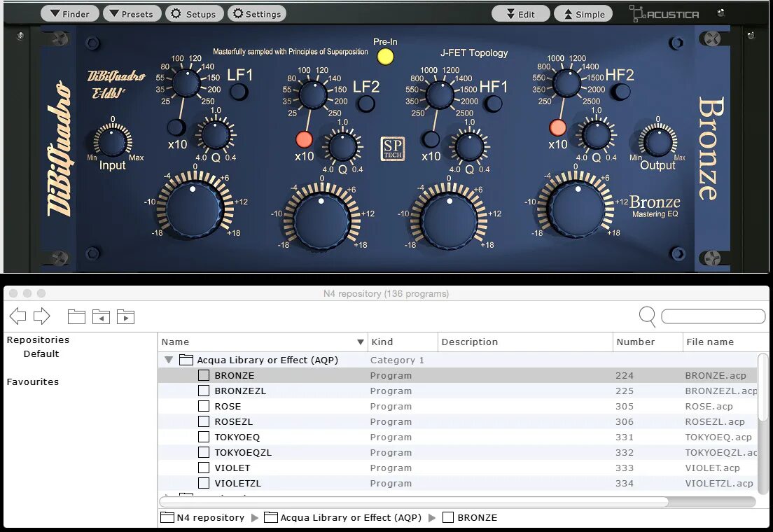Toggle the LF1 x10 multiplier button
773x532 pixels.
click(176, 127)
